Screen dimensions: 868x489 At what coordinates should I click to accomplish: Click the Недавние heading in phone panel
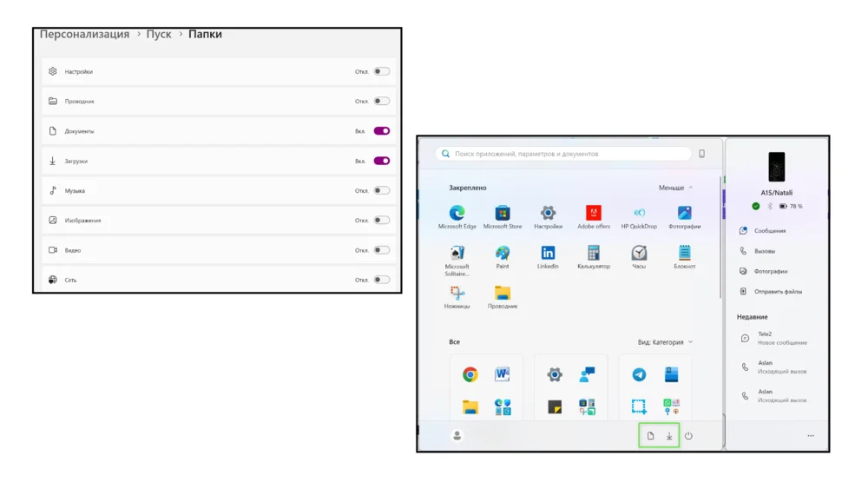[753, 317]
